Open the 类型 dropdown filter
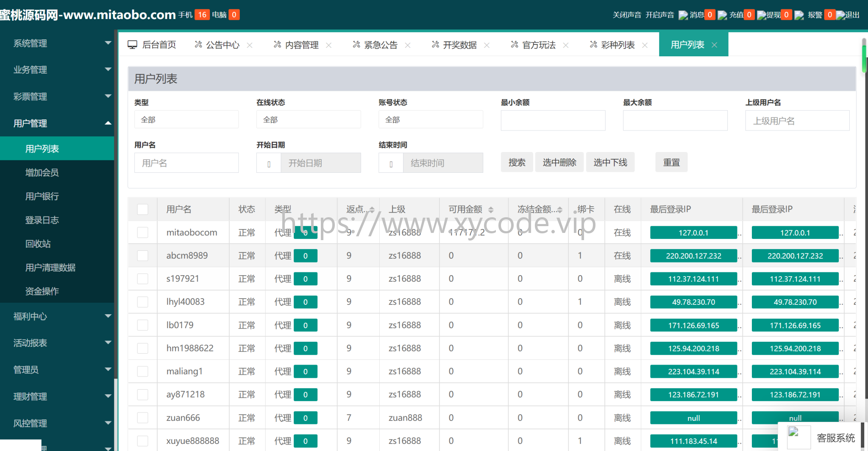This screenshot has height=451, width=868. pyautogui.click(x=186, y=119)
